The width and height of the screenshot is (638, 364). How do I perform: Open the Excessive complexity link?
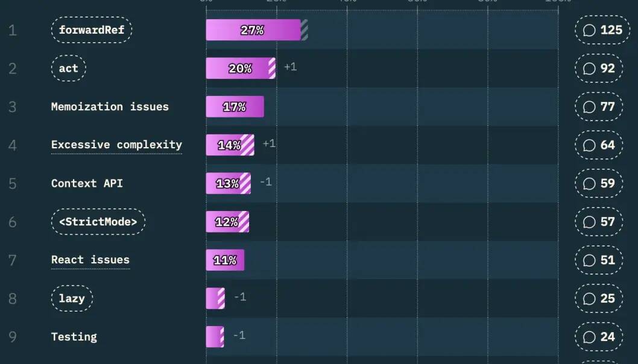click(x=116, y=145)
